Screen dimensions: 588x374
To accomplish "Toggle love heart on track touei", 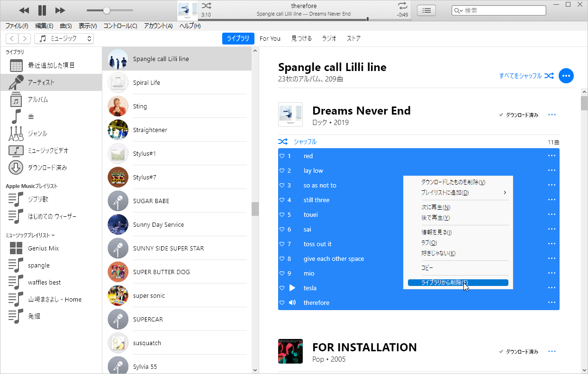I will coord(281,214).
